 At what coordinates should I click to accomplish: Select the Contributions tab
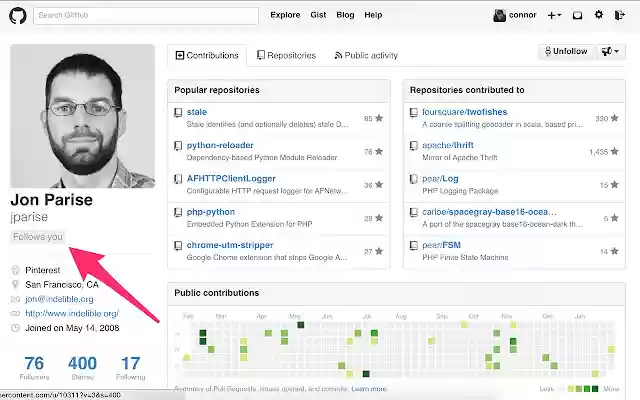207,56
